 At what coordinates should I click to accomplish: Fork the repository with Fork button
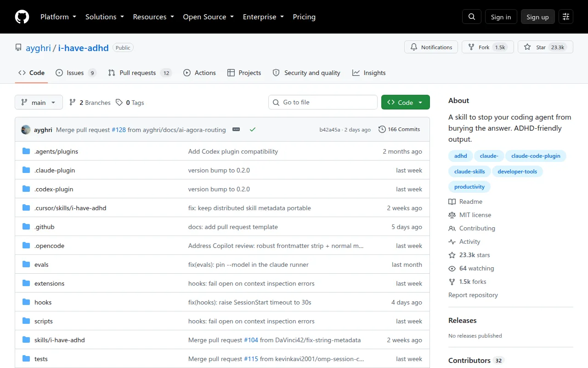(487, 47)
